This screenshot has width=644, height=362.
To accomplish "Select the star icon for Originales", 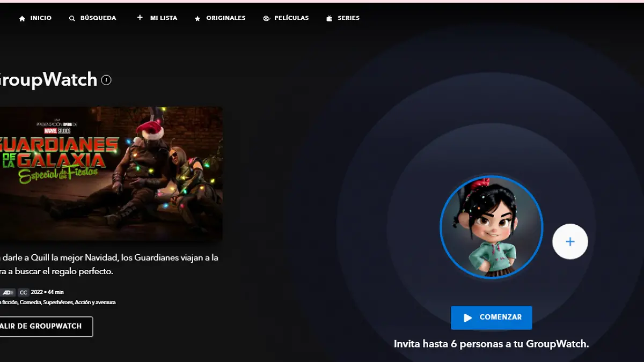I will [x=198, y=18].
